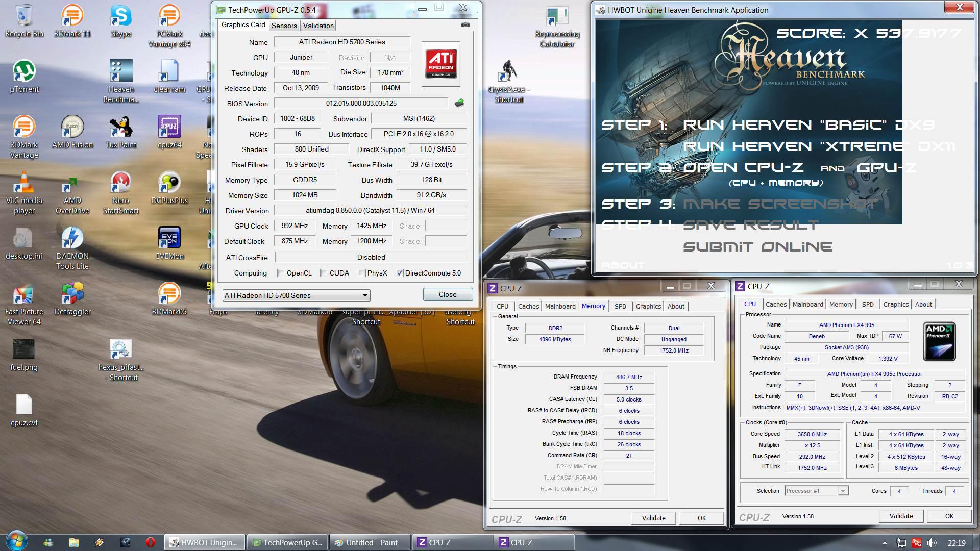
Task: Launch 3DMark Vantage shortcut
Action: click(x=24, y=137)
